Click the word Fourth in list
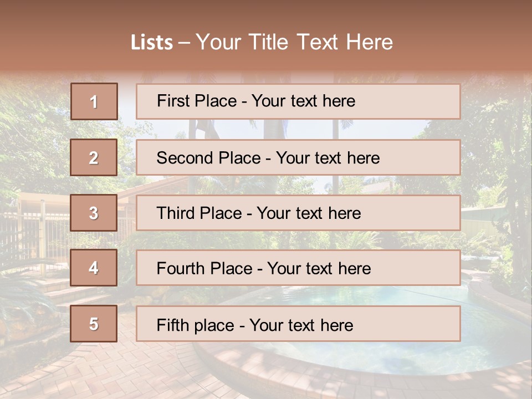The height and width of the screenshot is (399, 532). (x=180, y=268)
